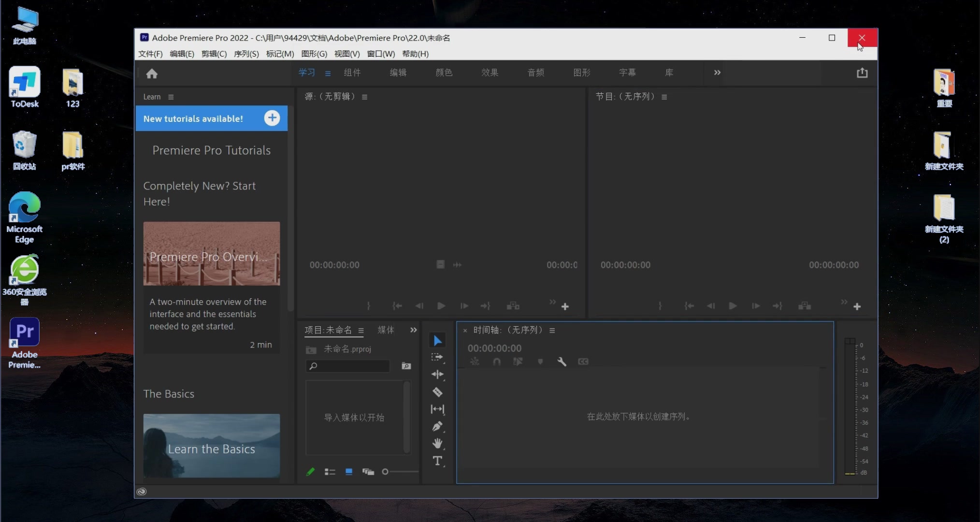Open the Project panel menu

(x=360, y=331)
